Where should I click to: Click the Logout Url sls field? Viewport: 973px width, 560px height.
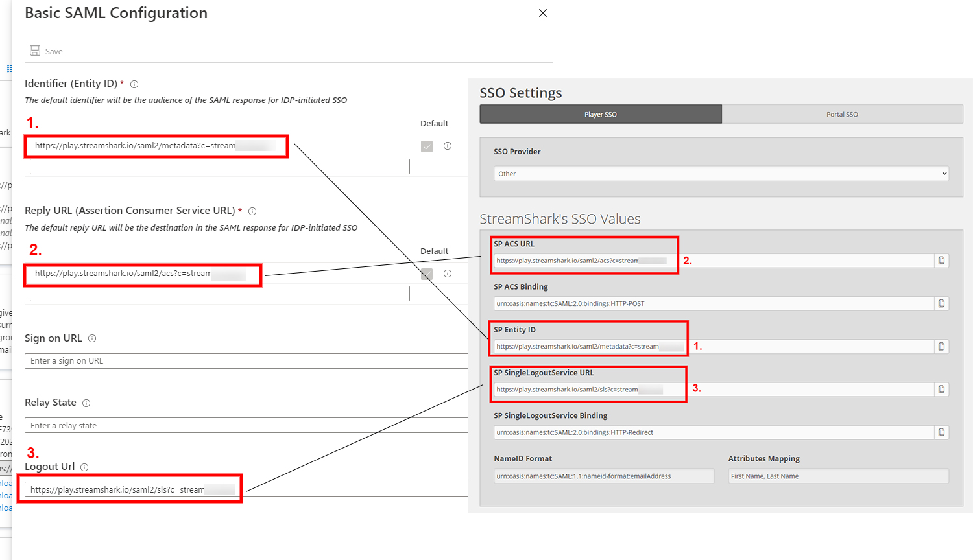pyautogui.click(x=246, y=489)
